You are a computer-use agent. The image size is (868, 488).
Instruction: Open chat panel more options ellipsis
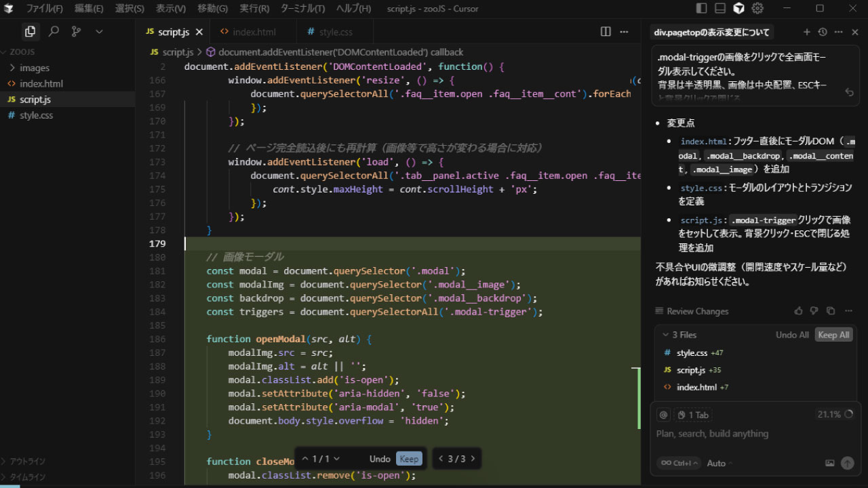pyautogui.click(x=839, y=32)
